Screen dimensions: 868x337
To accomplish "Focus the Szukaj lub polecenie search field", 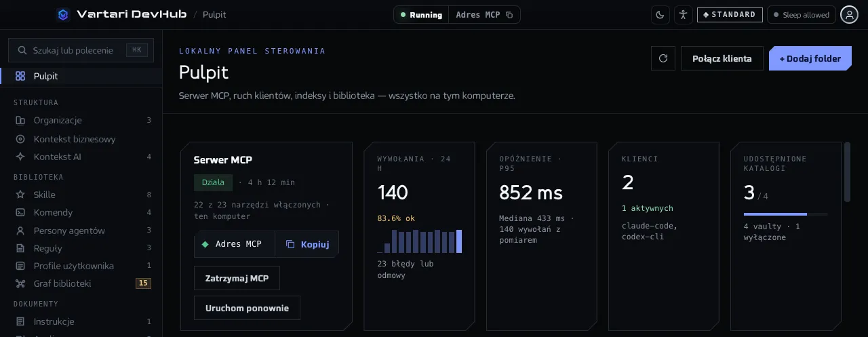I will (x=81, y=50).
